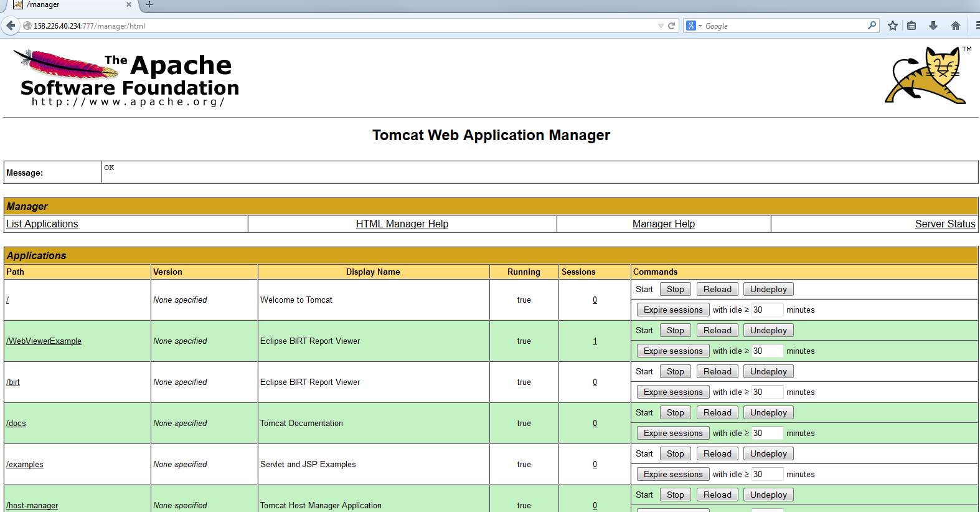980x512 pixels.
Task: Stop the Welcome to Tomcat application
Action: click(x=676, y=289)
